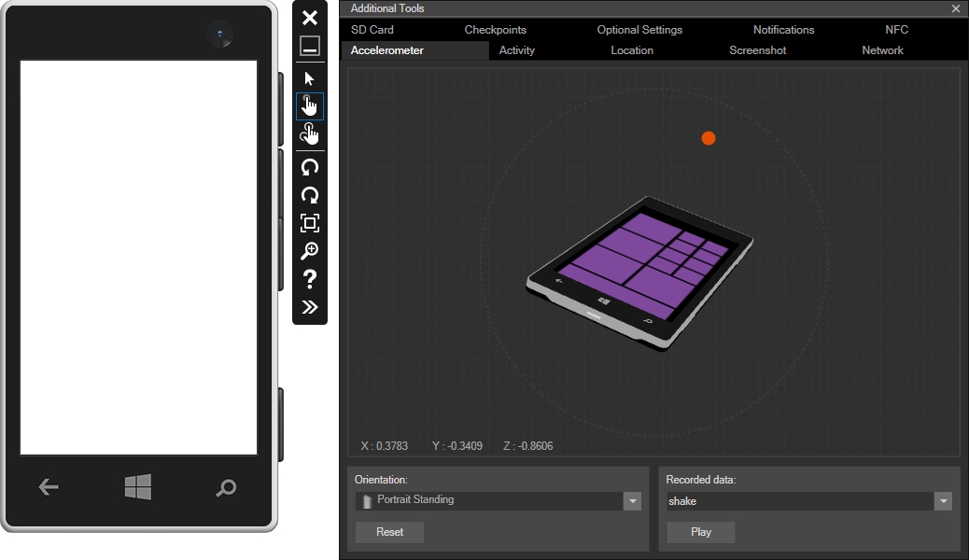Click the X : 0.3783 value
The width and height of the screenshot is (969, 560).
pyautogui.click(x=385, y=446)
